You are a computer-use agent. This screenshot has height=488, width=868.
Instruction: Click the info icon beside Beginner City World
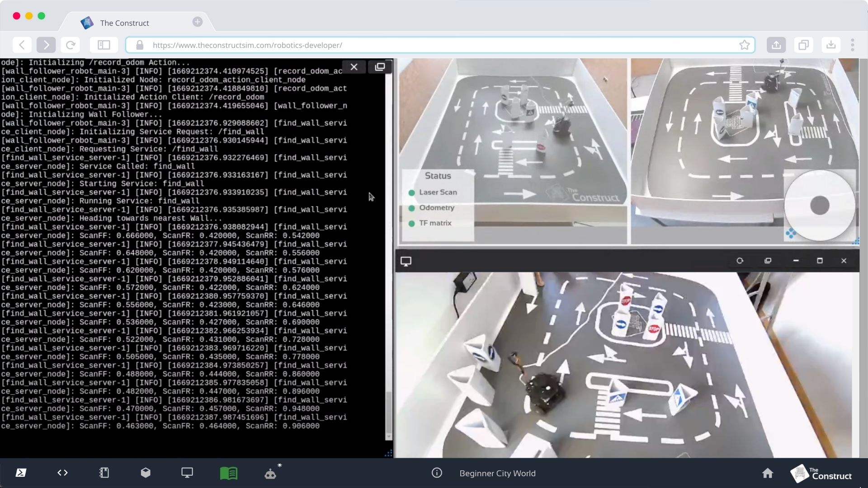click(x=437, y=473)
